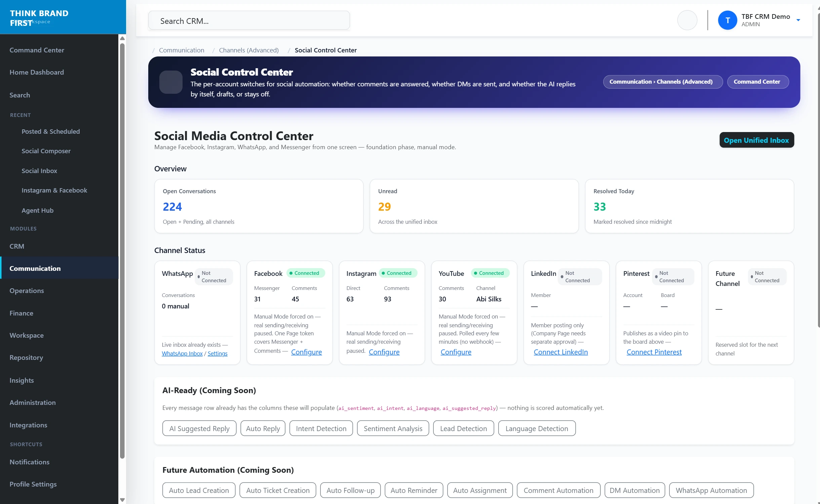Open Command Center in sidebar
This screenshot has width=820, height=504.
[37, 50]
